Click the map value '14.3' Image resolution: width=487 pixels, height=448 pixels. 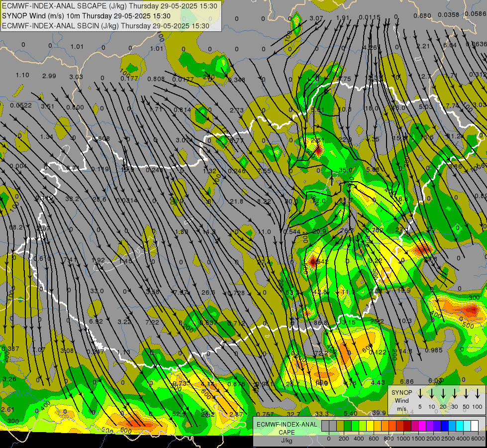tap(209, 232)
